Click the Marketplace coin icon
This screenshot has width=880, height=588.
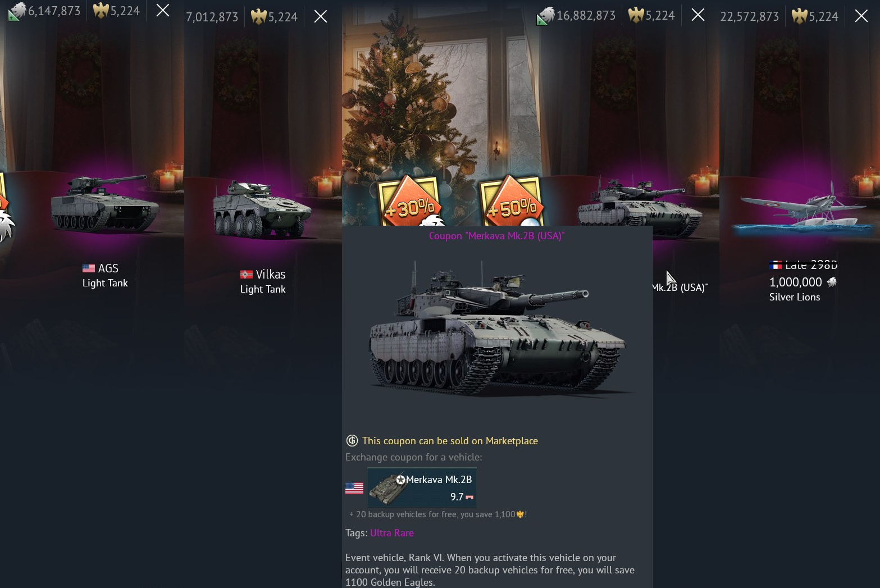pos(352,441)
